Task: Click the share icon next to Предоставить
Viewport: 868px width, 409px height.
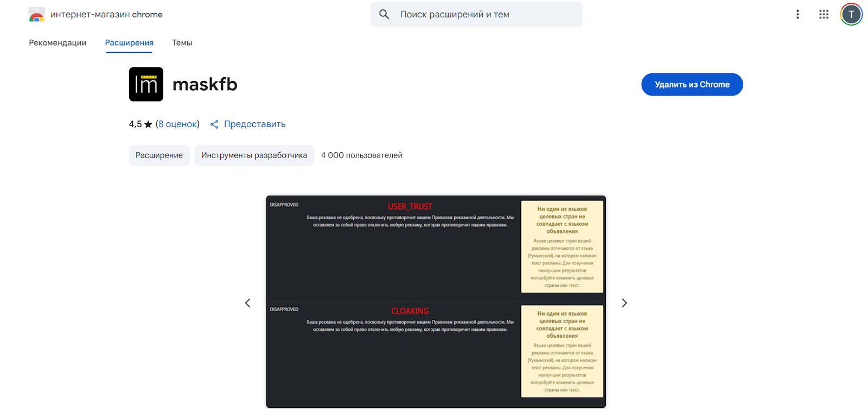Action: (214, 124)
